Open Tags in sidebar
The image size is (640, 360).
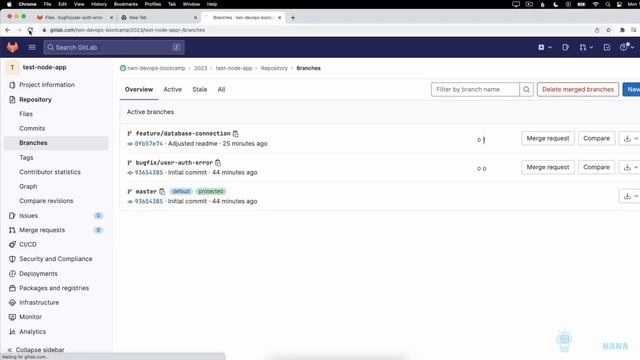26,158
